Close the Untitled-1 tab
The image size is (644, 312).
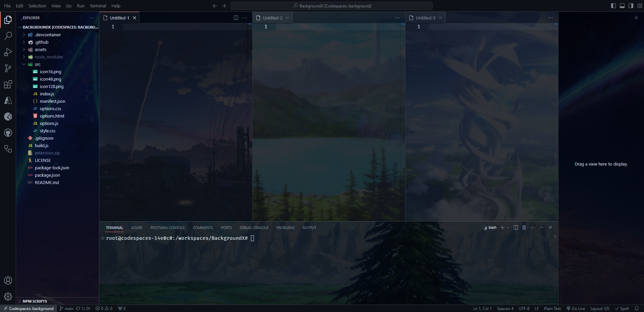[x=135, y=18]
